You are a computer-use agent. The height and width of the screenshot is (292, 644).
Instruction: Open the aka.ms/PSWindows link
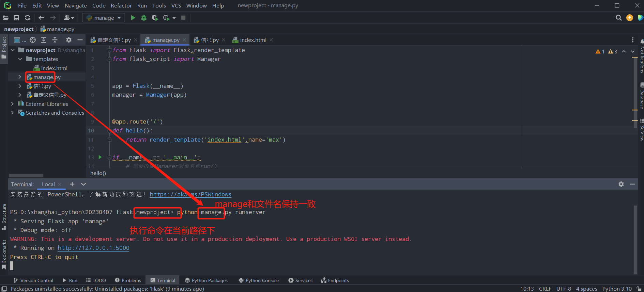[190, 194]
